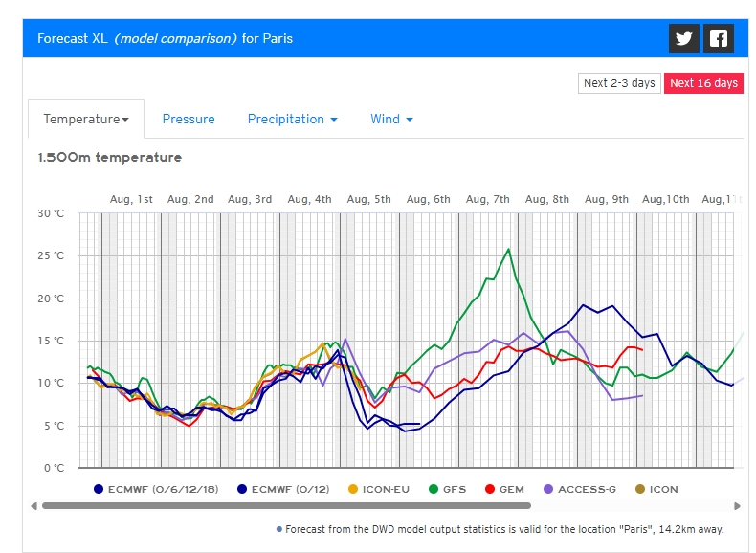Toggle the GEM model legend entry
The height and width of the screenshot is (553, 756).
pyautogui.click(x=503, y=489)
